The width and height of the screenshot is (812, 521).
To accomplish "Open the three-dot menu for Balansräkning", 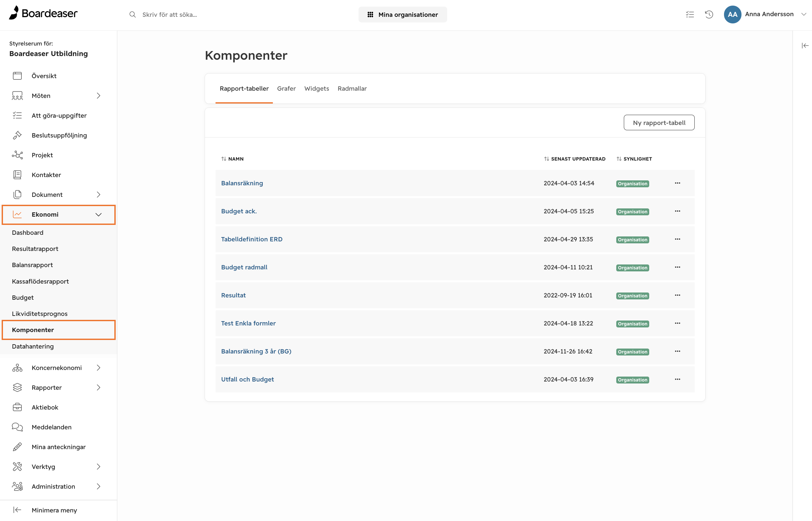I will [677, 183].
